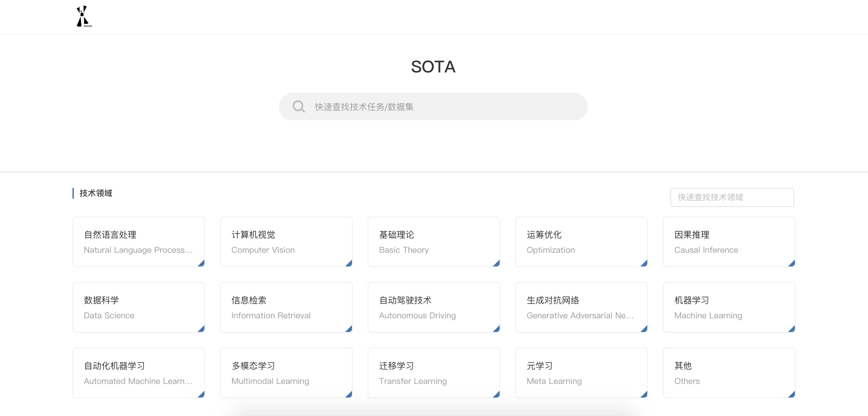Open the Generative Adversarial Networks category
The image size is (868, 416).
[x=581, y=307]
